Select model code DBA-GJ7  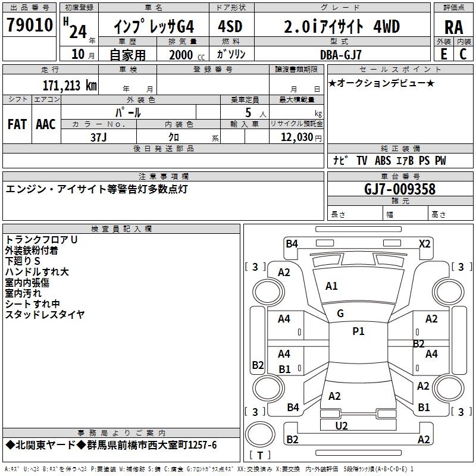pos(341,55)
